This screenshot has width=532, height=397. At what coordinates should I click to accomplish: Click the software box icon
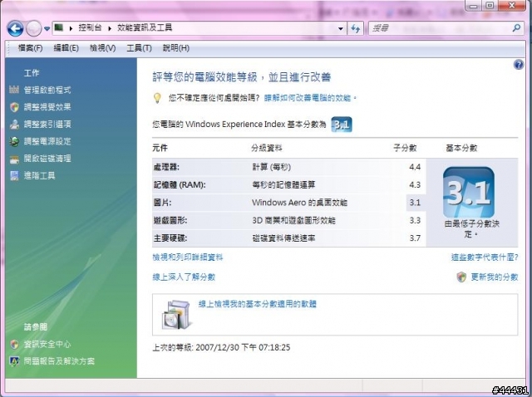click(x=177, y=315)
